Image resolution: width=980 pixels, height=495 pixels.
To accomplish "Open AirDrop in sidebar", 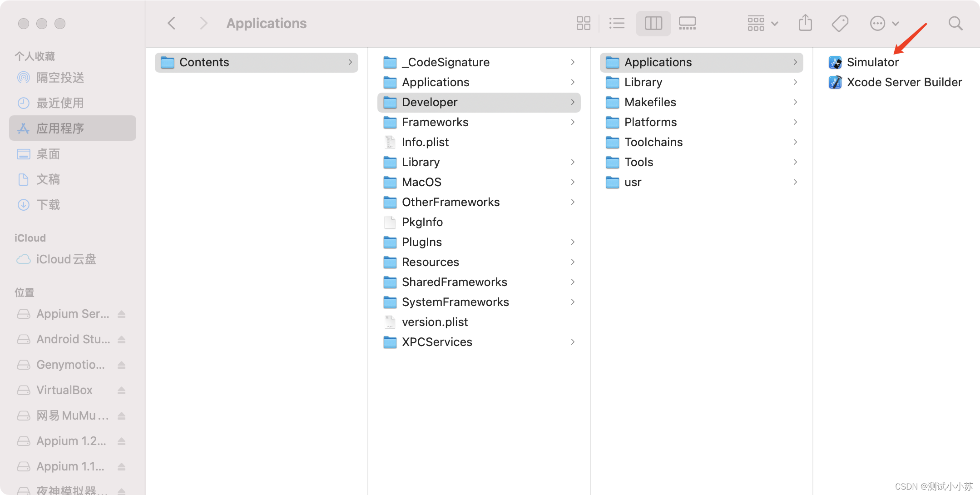I will click(x=60, y=78).
